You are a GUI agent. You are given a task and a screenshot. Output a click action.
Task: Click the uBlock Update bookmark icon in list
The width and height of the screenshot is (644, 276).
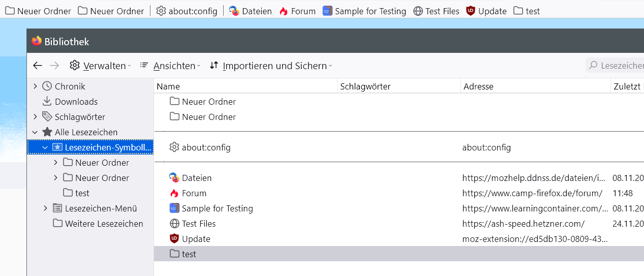tap(174, 239)
